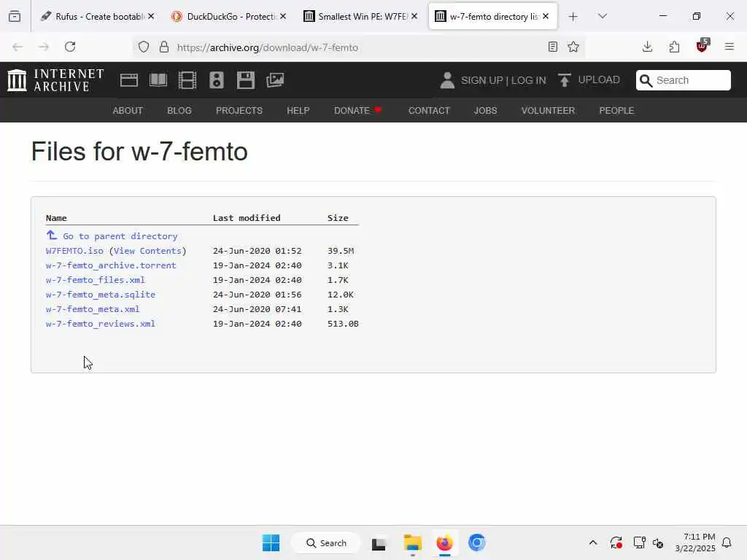Viewport: 747px width, 560px height.
Task: Toggle reader view icon
Action: click(553, 47)
